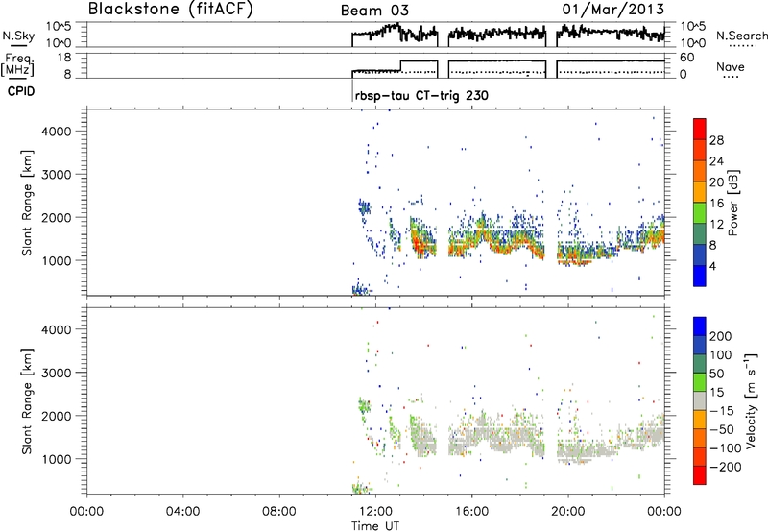Click the date '01/Mar/2013'
This screenshot has height=532, width=768.
point(612,9)
